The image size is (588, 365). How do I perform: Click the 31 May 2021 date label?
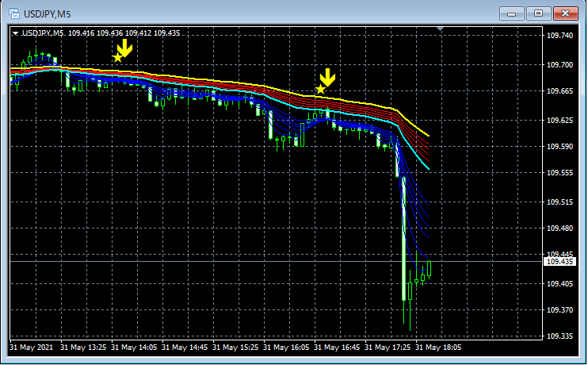pos(32,348)
